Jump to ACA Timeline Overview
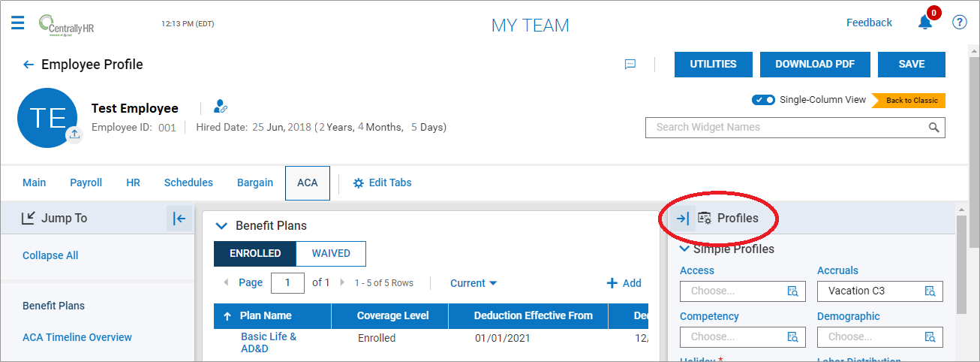The image size is (980, 362). pos(77,337)
